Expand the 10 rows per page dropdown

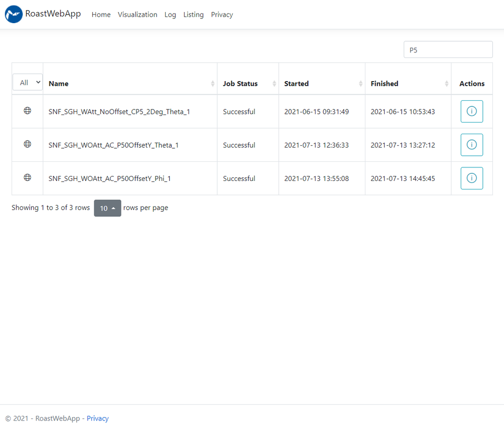107,208
